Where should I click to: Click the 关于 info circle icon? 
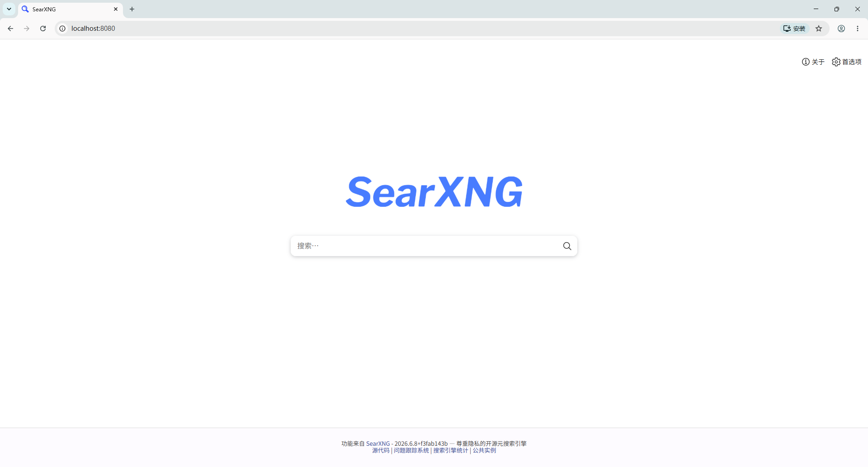[x=806, y=62]
